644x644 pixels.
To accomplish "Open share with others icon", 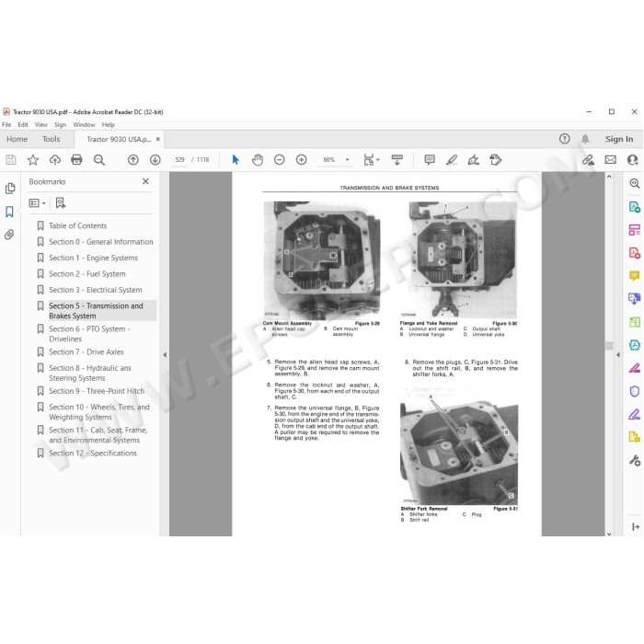I will coord(633,160).
